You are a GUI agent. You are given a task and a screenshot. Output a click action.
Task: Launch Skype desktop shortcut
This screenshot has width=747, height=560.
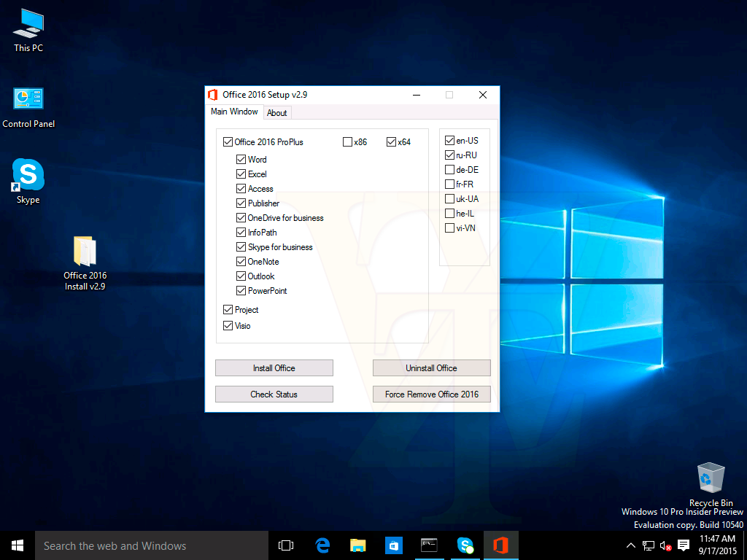(28, 182)
